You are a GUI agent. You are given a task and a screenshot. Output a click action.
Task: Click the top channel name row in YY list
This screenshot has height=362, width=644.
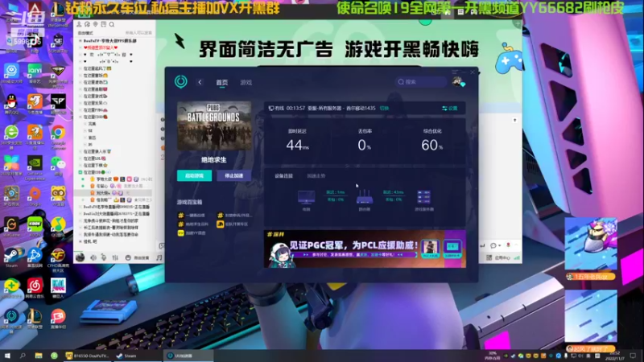[109, 41]
